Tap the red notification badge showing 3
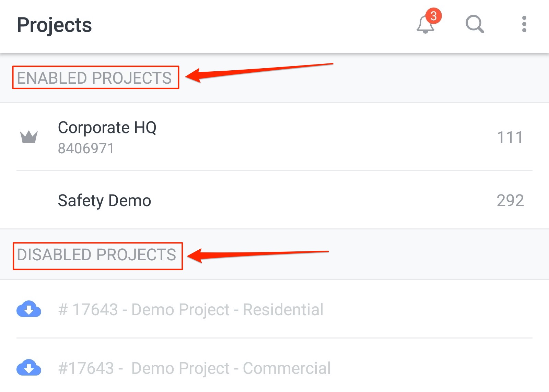The width and height of the screenshot is (549, 392). coord(433,16)
